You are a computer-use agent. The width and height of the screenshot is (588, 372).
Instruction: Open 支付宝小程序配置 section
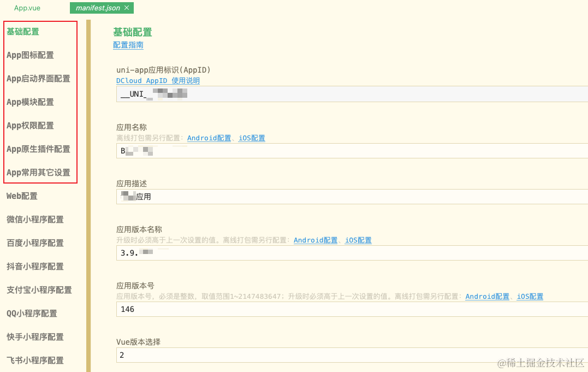tap(39, 290)
